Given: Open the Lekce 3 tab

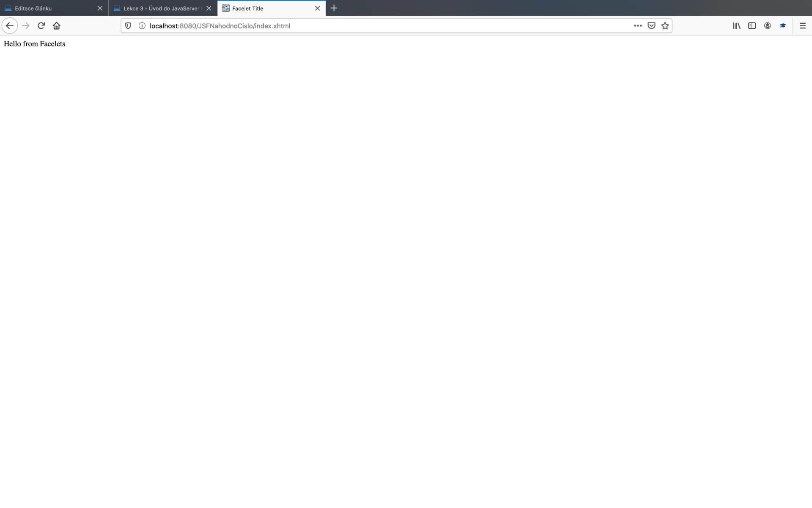Looking at the screenshot, I should point(162,8).
